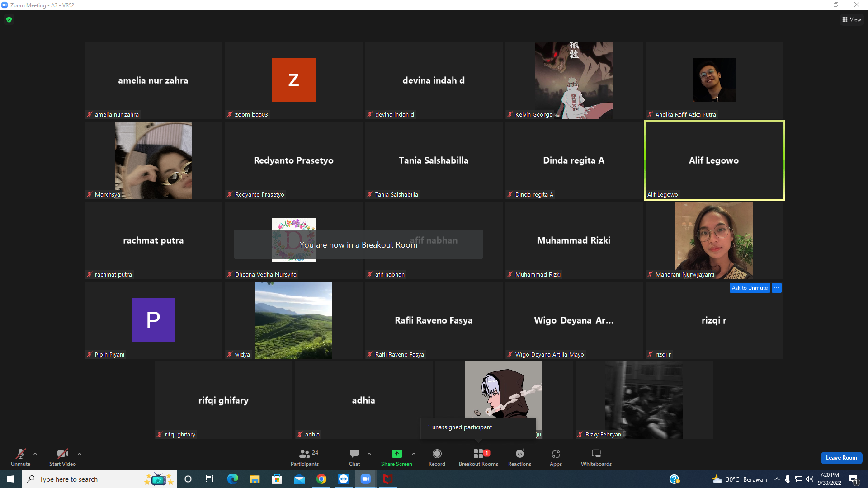Image resolution: width=868 pixels, height=488 pixels.
Task: Expand chat options arrow beside Chat
Action: coord(369,454)
